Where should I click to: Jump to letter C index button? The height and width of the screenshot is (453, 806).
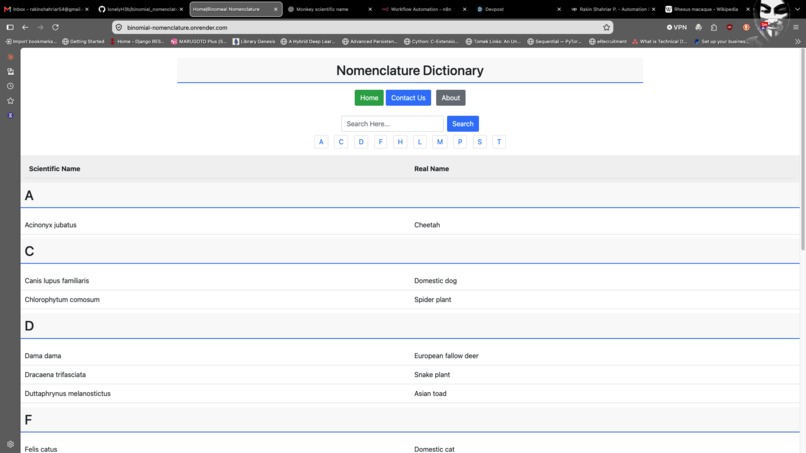[341, 142]
